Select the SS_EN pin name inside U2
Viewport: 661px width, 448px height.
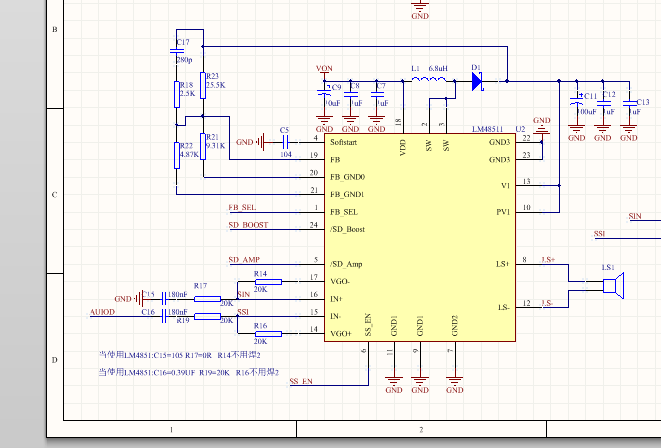(368, 325)
